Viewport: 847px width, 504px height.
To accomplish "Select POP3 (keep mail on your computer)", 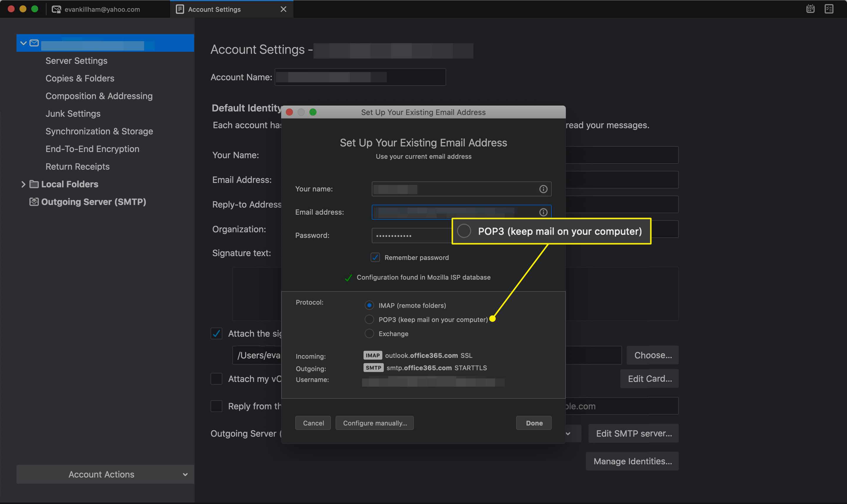I will 369,320.
